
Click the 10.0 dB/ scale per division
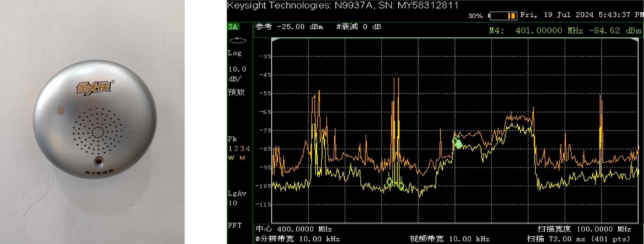pos(237,74)
